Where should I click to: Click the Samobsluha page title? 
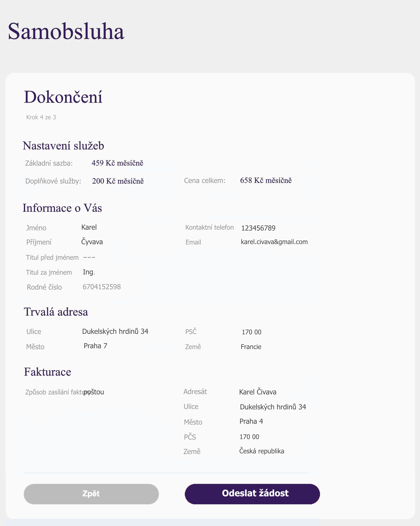(66, 31)
